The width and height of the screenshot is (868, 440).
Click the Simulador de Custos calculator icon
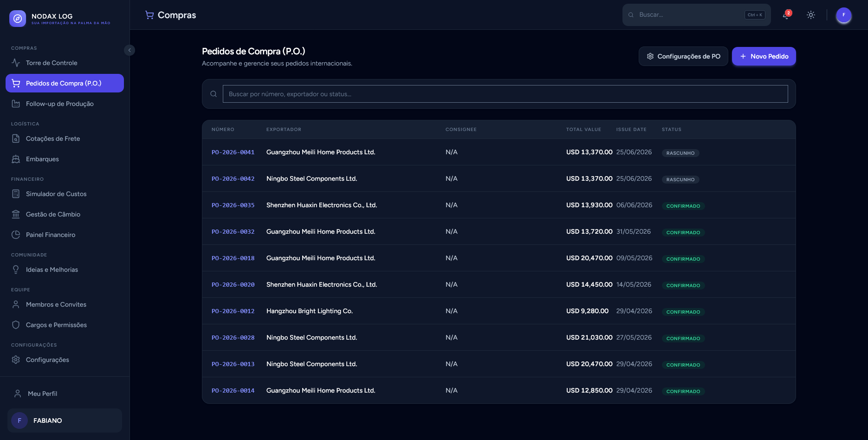tap(16, 194)
